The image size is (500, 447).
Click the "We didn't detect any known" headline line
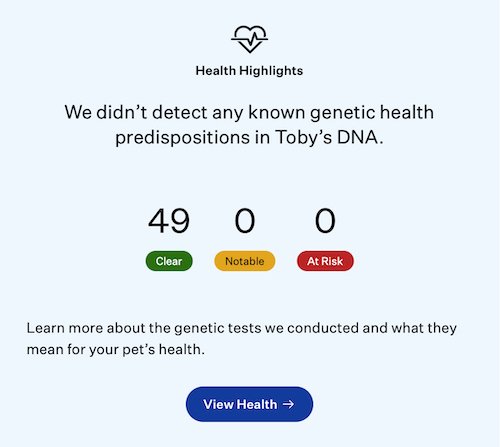[x=185, y=112]
